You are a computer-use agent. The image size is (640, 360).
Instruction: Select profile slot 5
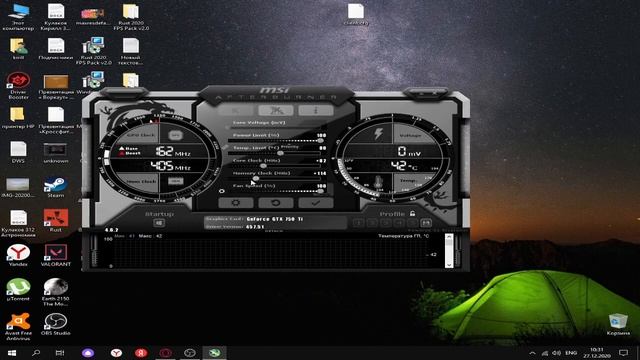[x=412, y=223]
